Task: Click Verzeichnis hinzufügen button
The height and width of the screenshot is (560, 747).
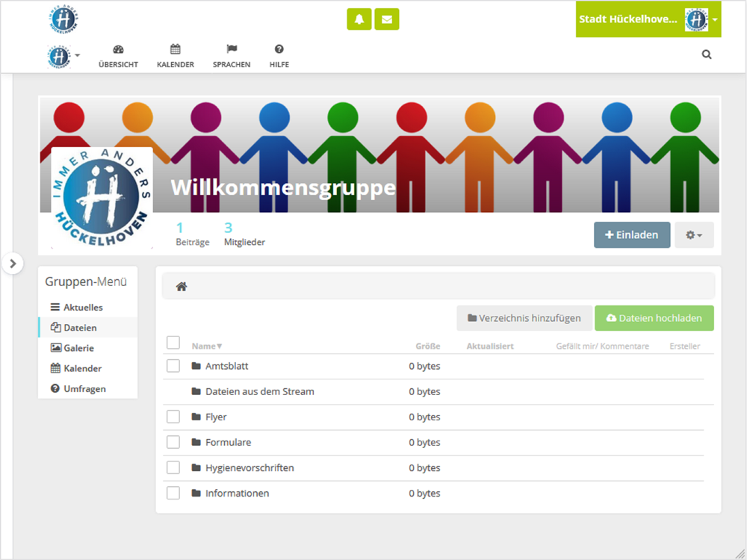Action: [524, 318]
